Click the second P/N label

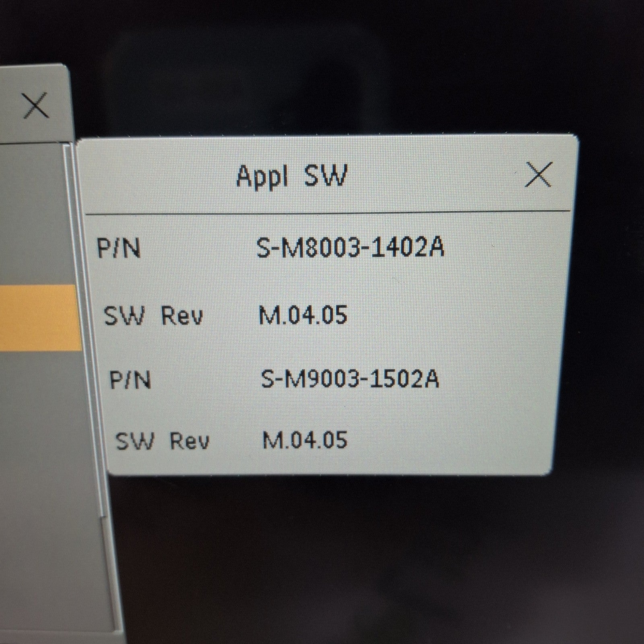click(x=130, y=380)
